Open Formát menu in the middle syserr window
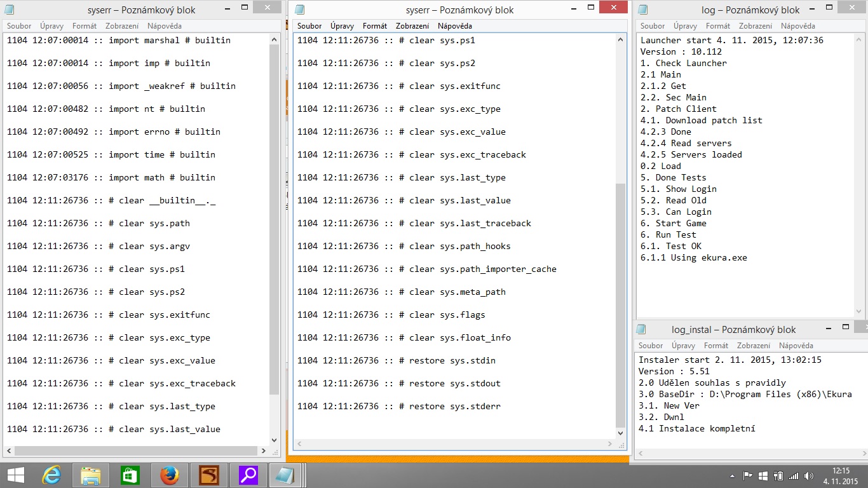 point(374,26)
